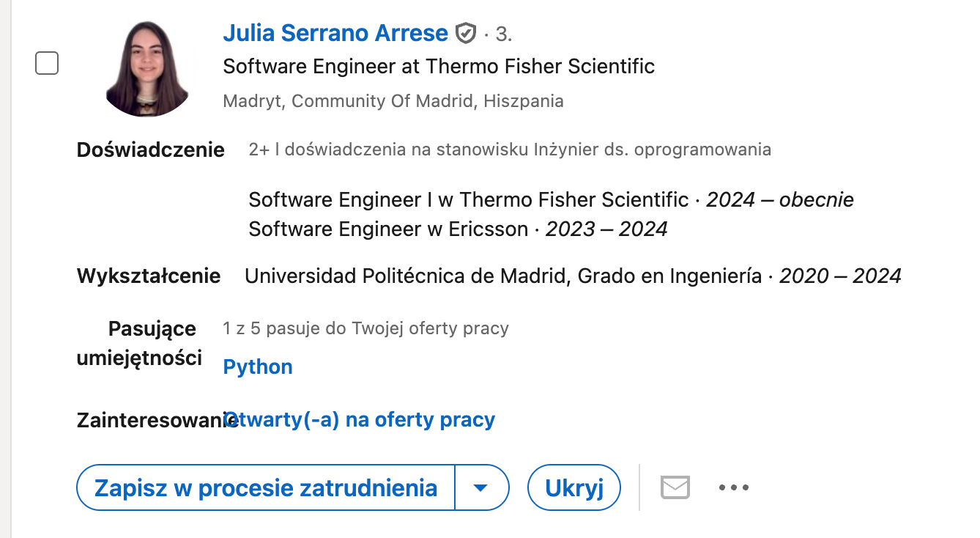This screenshot has width=980, height=538.
Task: Open Julia Serrano Arrese's profile photo
Action: [148, 69]
